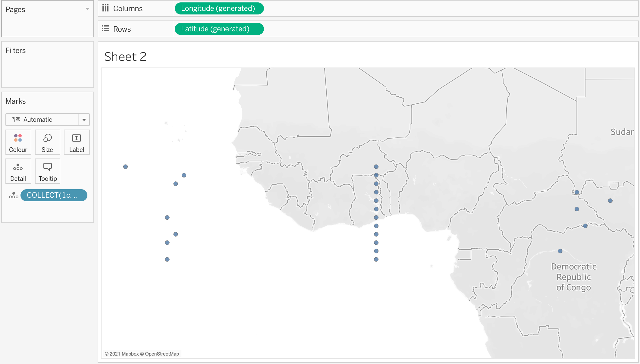This screenshot has width=640, height=364.
Task: Select the Latitude (generated) pill
Action: click(219, 29)
